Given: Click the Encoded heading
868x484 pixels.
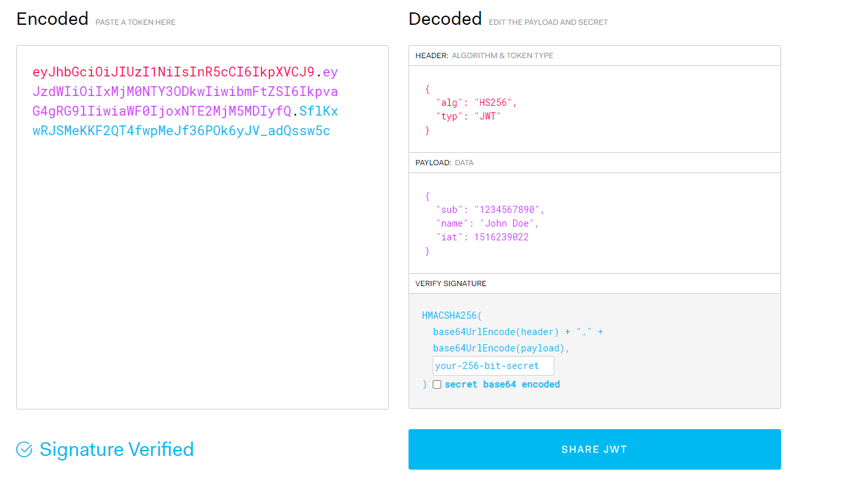Looking at the screenshot, I should [x=52, y=19].
